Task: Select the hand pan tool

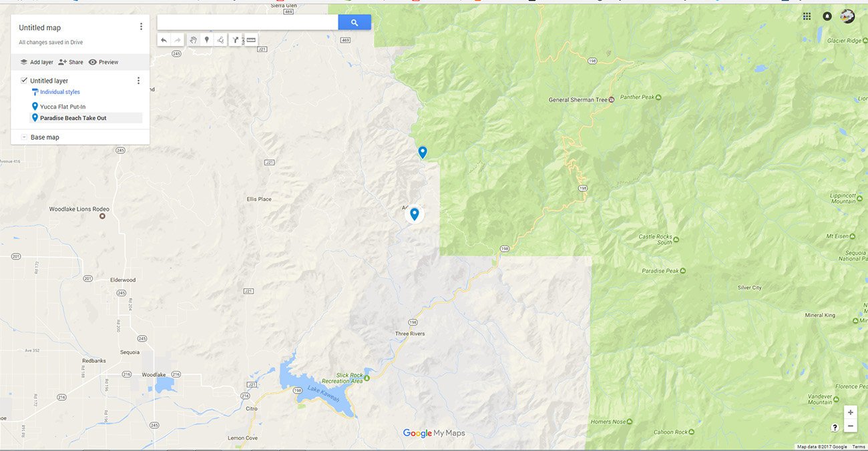Action: tap(193, 40)
